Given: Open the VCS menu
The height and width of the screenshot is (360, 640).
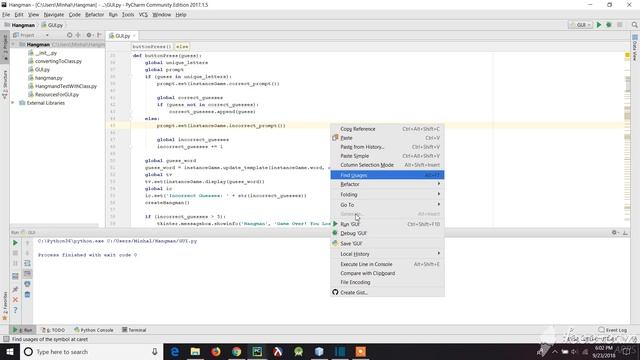Looking at the screenshot, I should coord(143,15).
